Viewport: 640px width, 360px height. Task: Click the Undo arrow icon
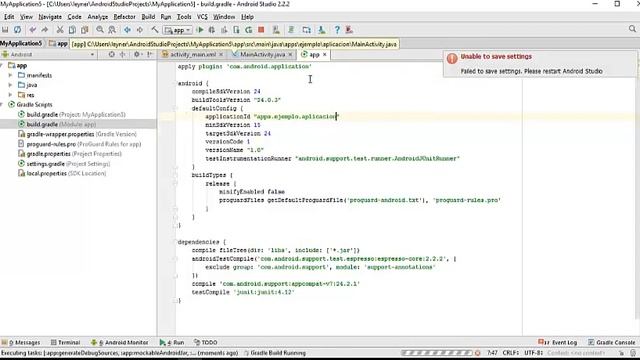click(x=33, y=30)
